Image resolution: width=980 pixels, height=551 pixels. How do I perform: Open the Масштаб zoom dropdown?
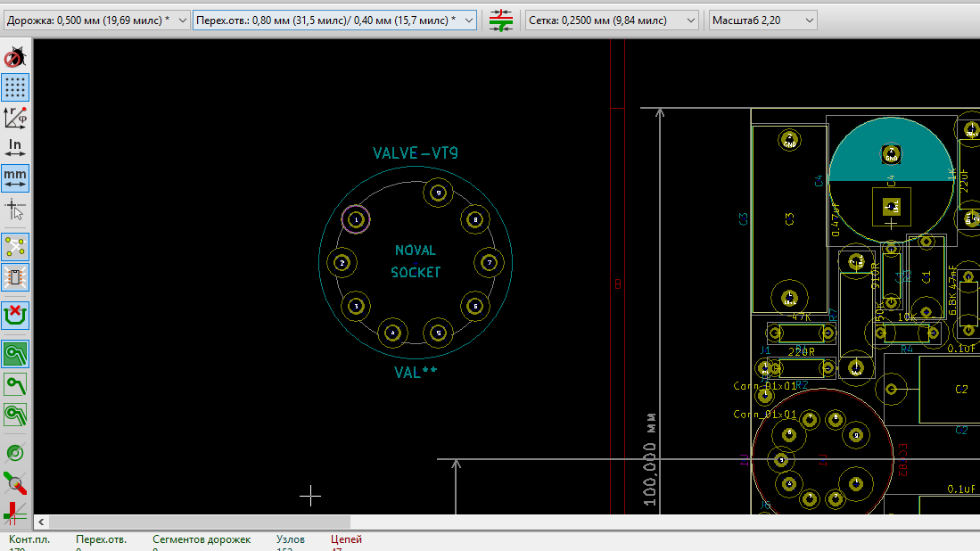763,20
